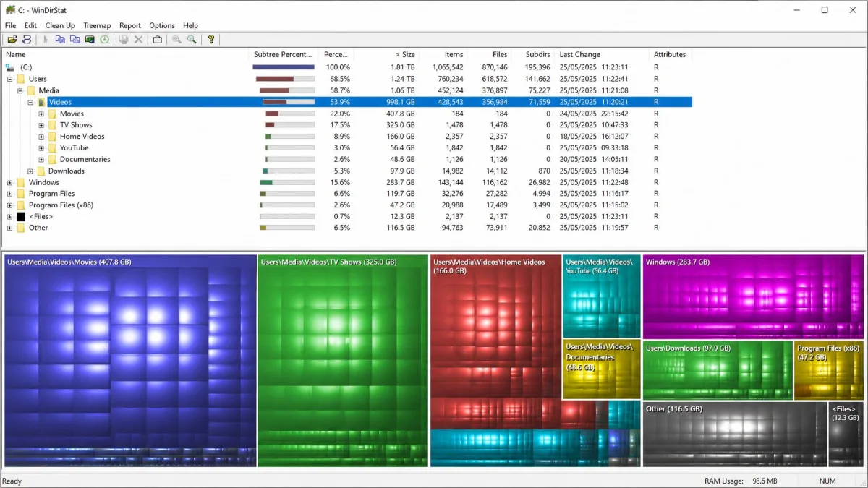This screenshot has width=868, height=488.
Task: Click the cyan YouTube treemap block
Action: pos(602,296)
